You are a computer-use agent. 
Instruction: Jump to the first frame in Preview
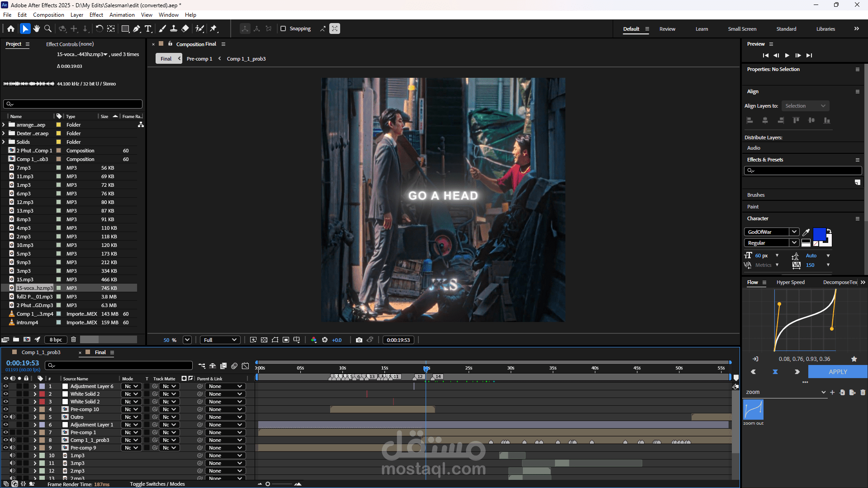765,55
